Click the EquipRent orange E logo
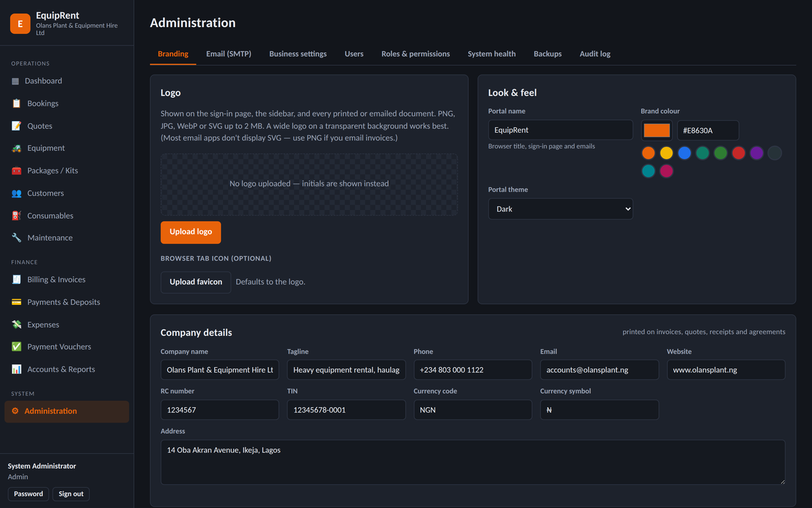 pos(20,24)
